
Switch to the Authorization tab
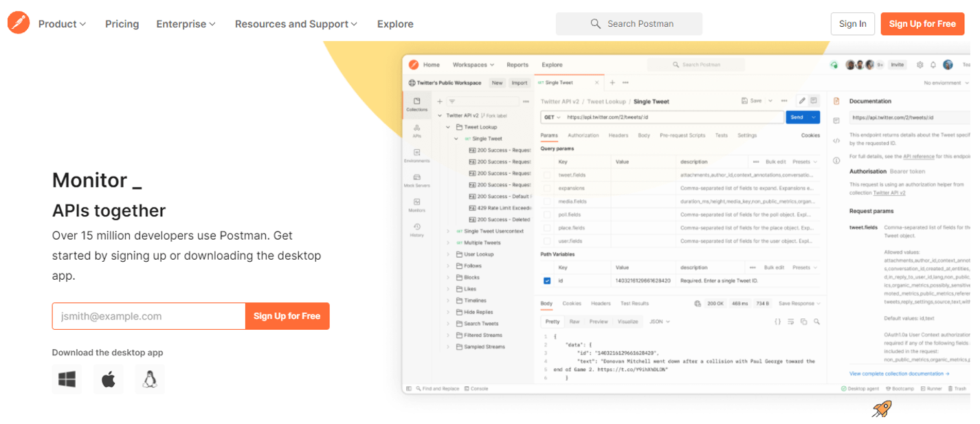(583, 135)
